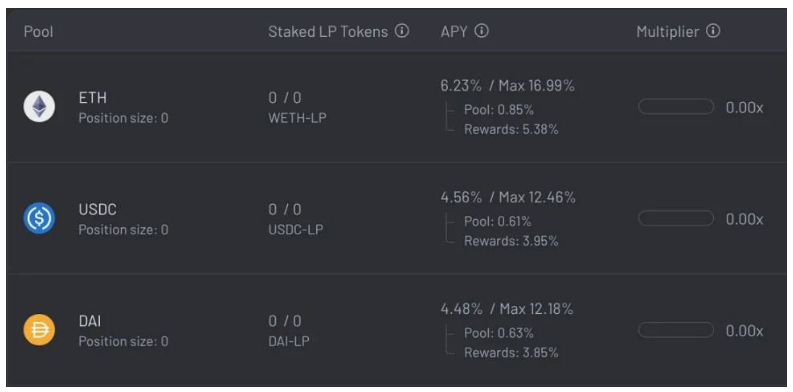Expand the ETH APY breakdown 6.23%
The height and width of the screenshot is (392, 793).
(461, 86)
